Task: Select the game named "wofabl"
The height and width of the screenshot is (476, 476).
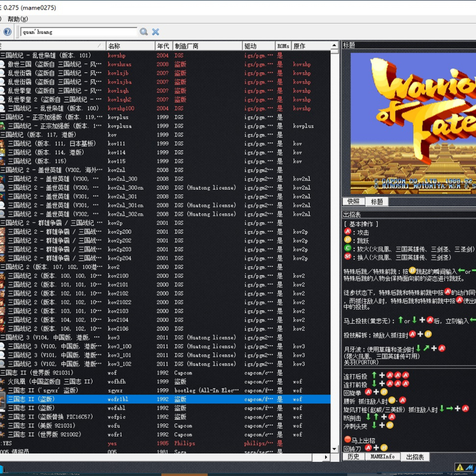Action: click(117, 408)
